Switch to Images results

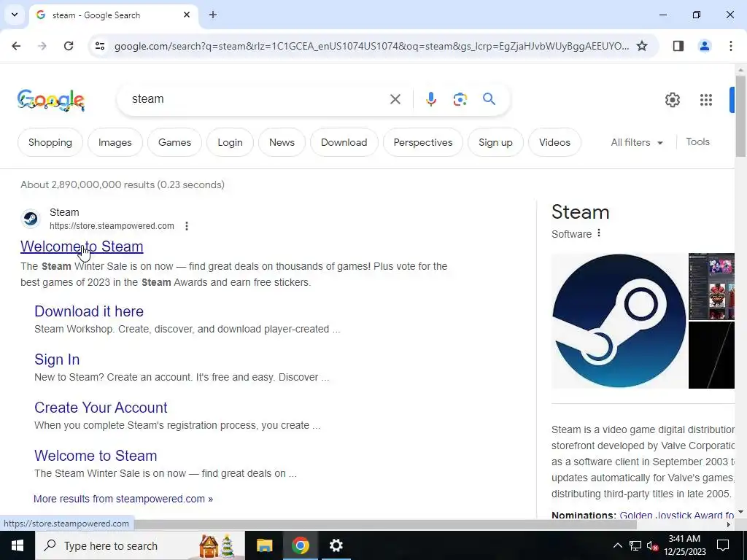tap(115, 142)
